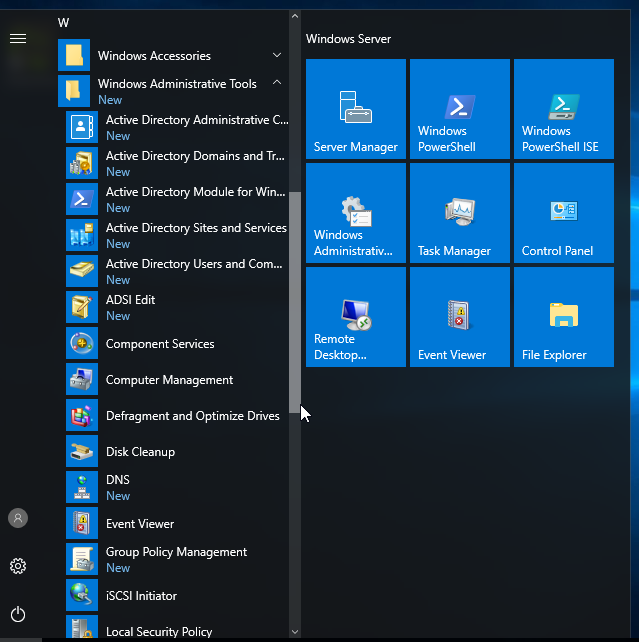Click the app list scroll down arrow
This screenshot has width=639, height=642.
(x=295, y=632)
